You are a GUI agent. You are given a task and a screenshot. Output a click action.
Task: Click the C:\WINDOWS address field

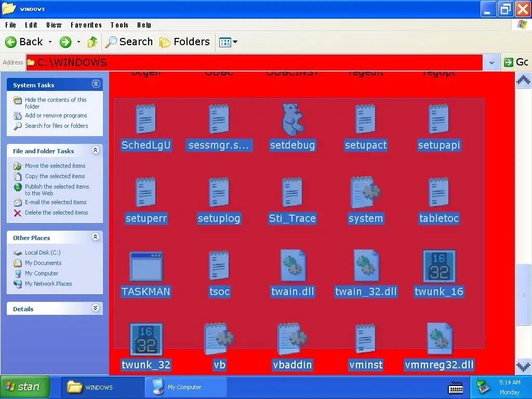[x=255, y=62]
